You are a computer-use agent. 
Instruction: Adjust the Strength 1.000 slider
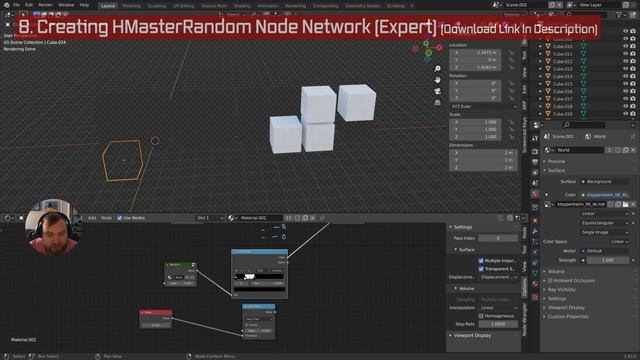(608, 260)
